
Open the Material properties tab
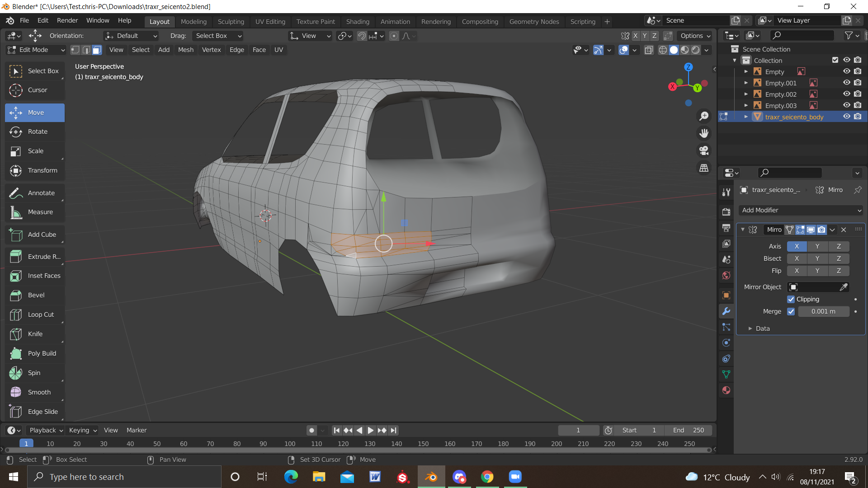(x=726, y=390)
